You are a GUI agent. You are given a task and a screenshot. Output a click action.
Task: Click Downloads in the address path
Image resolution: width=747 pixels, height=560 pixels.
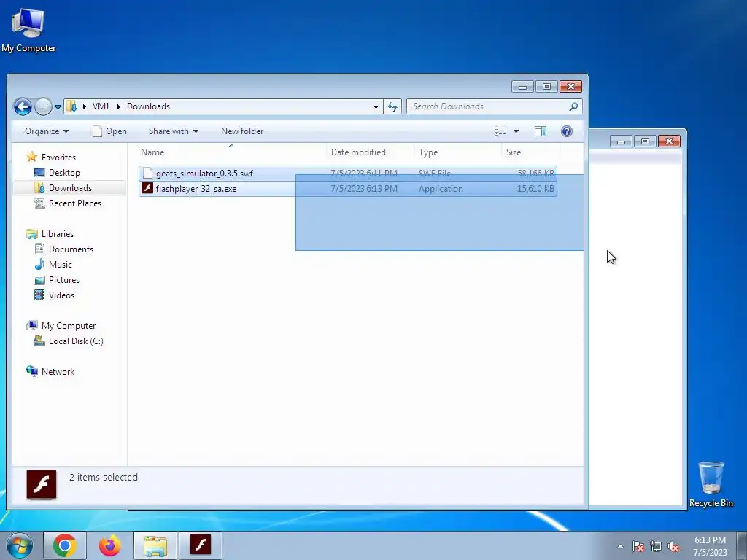point(148,106)
